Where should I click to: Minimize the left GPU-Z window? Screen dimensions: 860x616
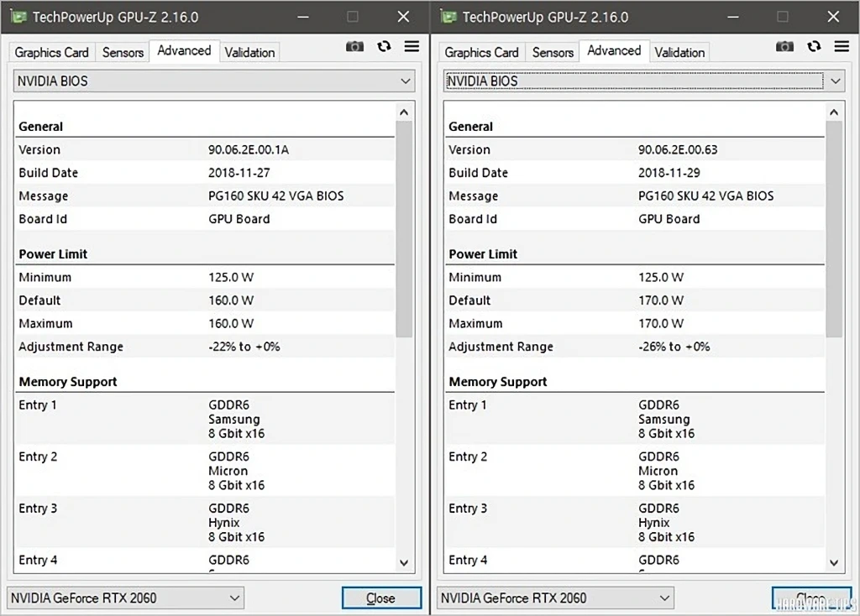(302, 17)
